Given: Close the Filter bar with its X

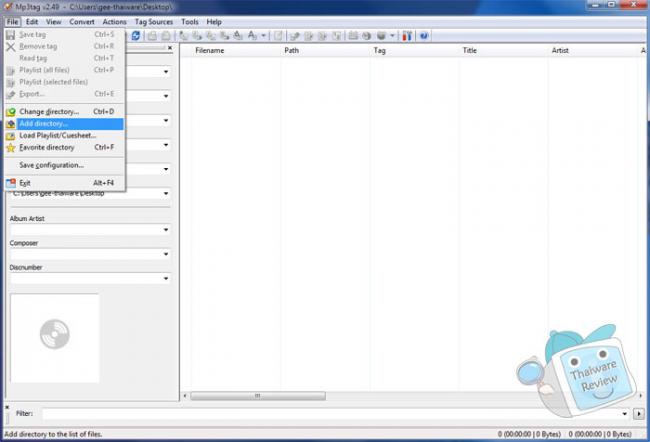Looking at the screenshot, I should (x=7, y=408).
